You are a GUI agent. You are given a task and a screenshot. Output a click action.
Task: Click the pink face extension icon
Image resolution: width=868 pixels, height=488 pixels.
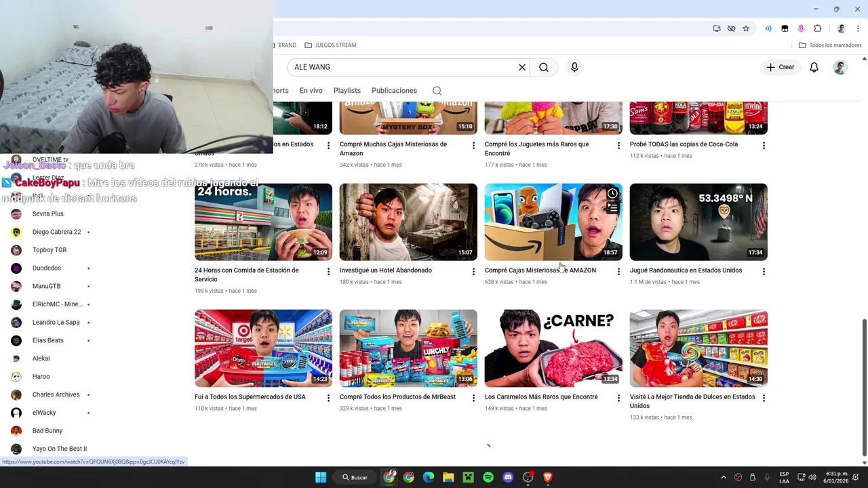(801, 28)
